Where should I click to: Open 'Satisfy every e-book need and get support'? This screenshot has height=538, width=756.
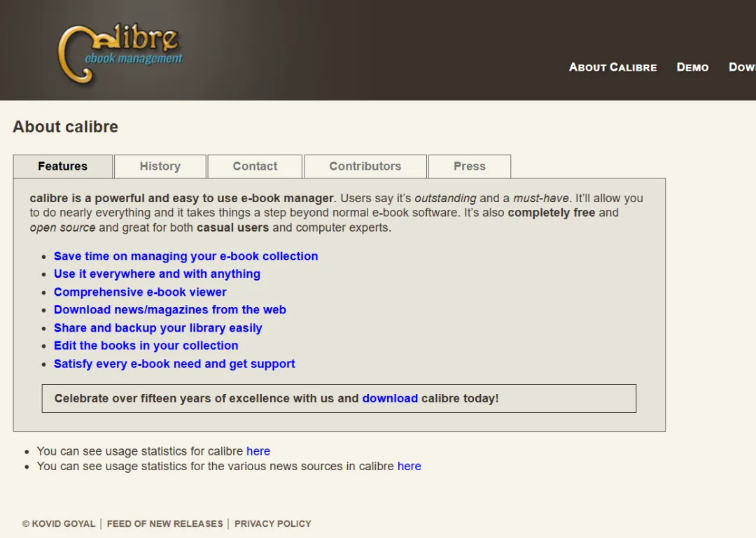(x=174, y=364)
